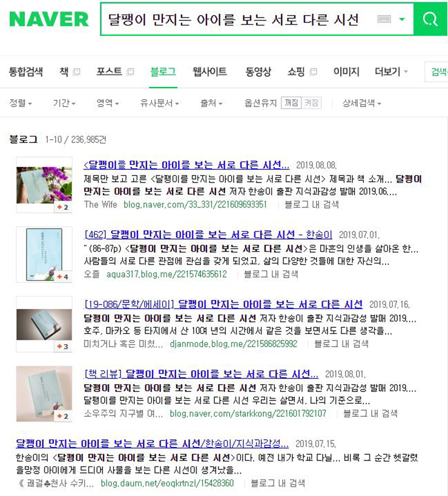Viewport: 448px width, 496px height.
Task: Open blog.naver.com/33_331 result link
Action: point(195,204)
